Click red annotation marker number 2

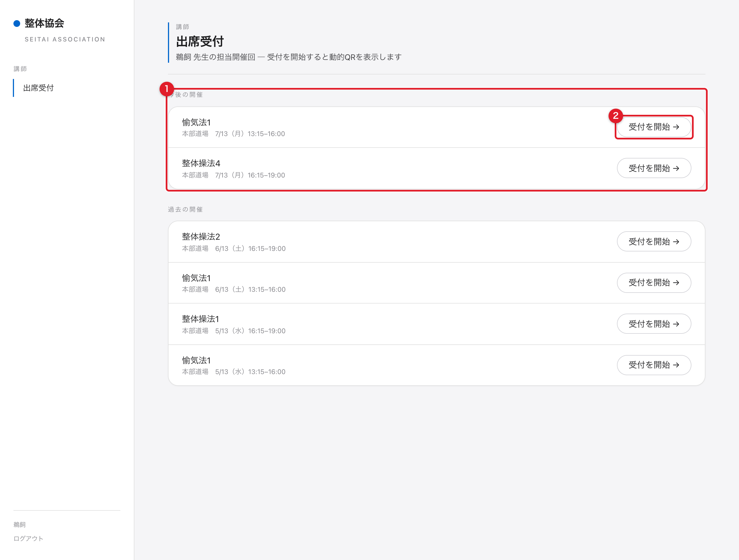tap(615, 116)
